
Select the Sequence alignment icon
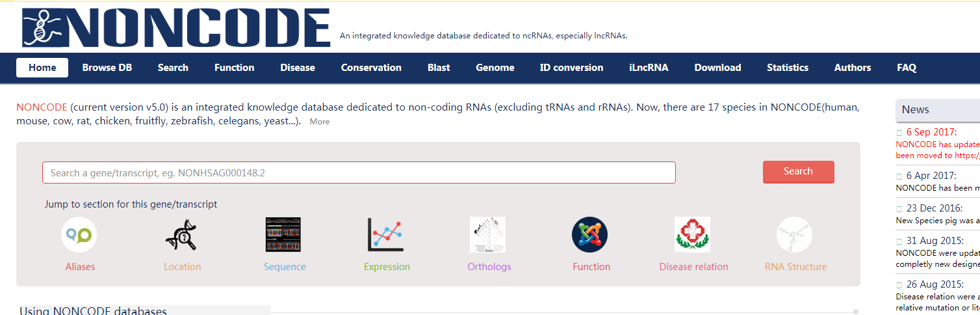point(283,235)
